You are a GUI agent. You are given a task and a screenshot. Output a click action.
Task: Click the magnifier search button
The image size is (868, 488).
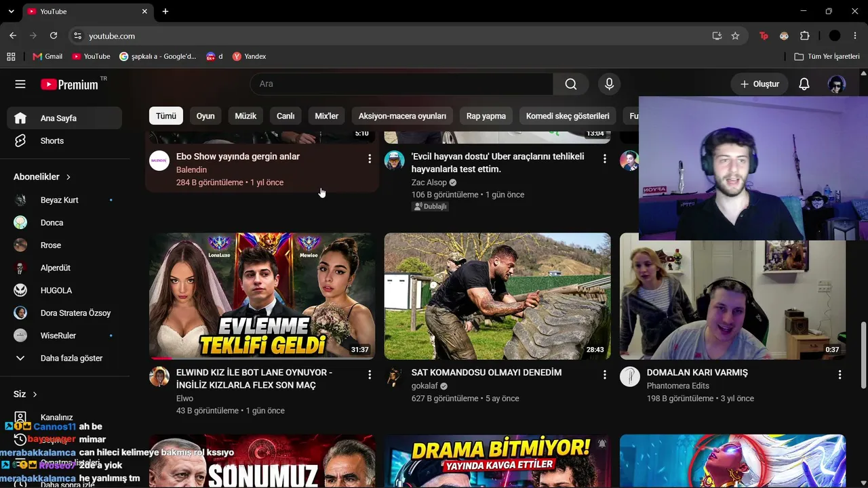point(571,84)
